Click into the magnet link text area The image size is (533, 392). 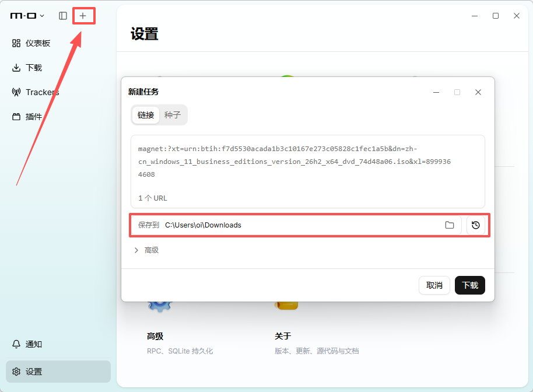pos(308,171)
